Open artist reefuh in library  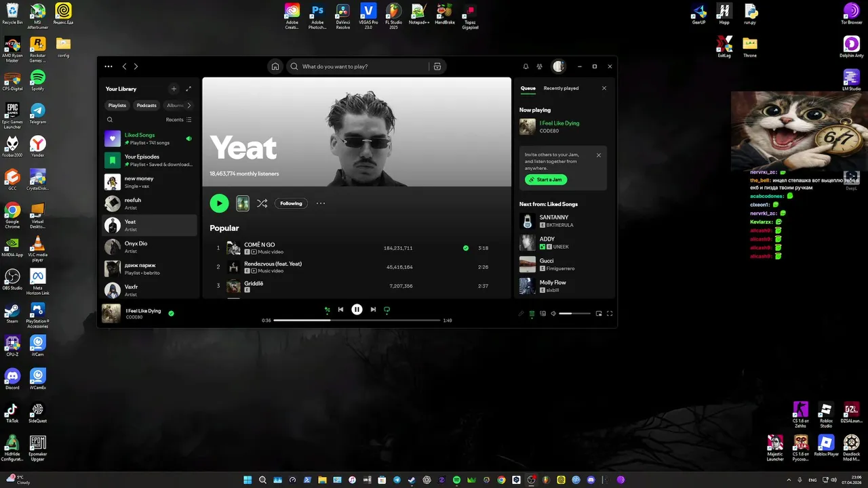(x=149, y=204)
